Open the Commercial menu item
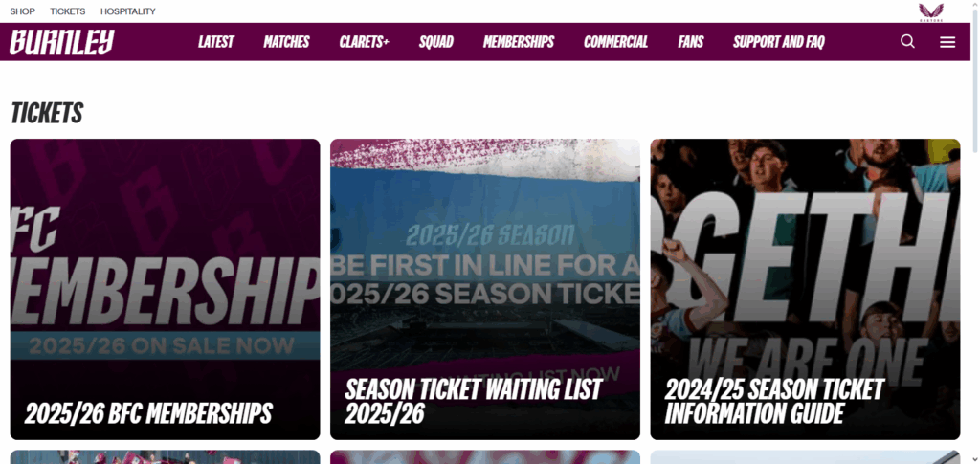 (x=615, y=42)
